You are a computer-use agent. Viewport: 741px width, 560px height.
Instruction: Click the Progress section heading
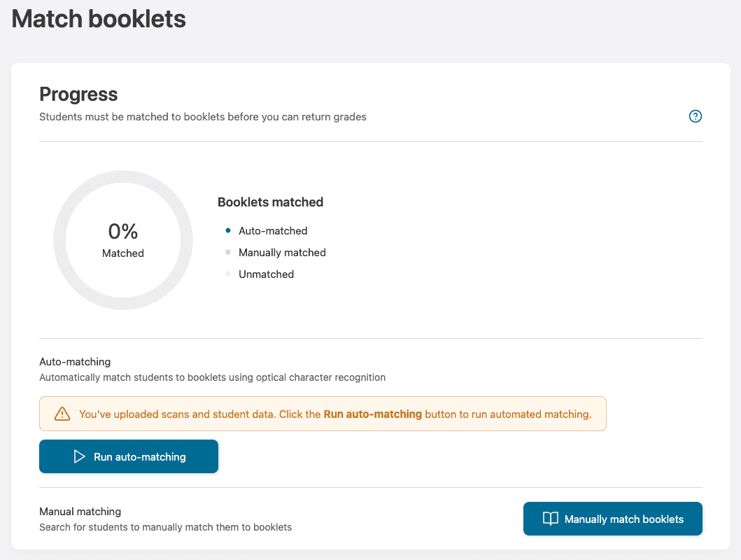78,94
